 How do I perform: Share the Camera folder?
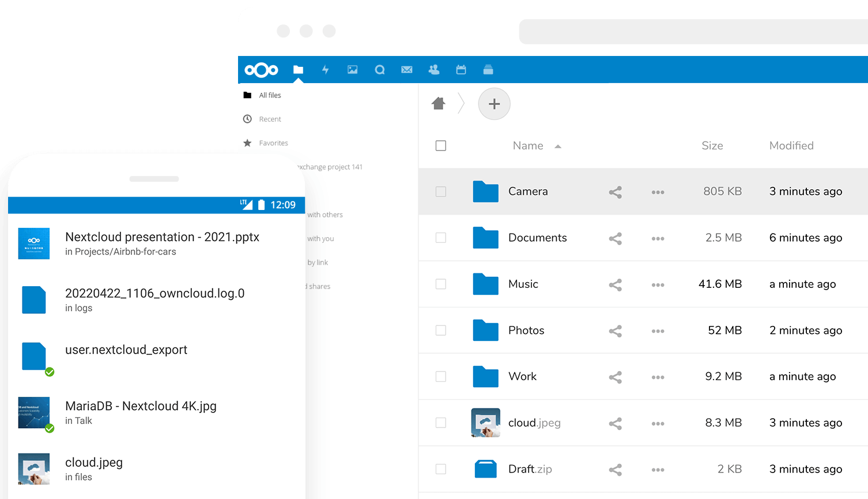pos(616,192)
